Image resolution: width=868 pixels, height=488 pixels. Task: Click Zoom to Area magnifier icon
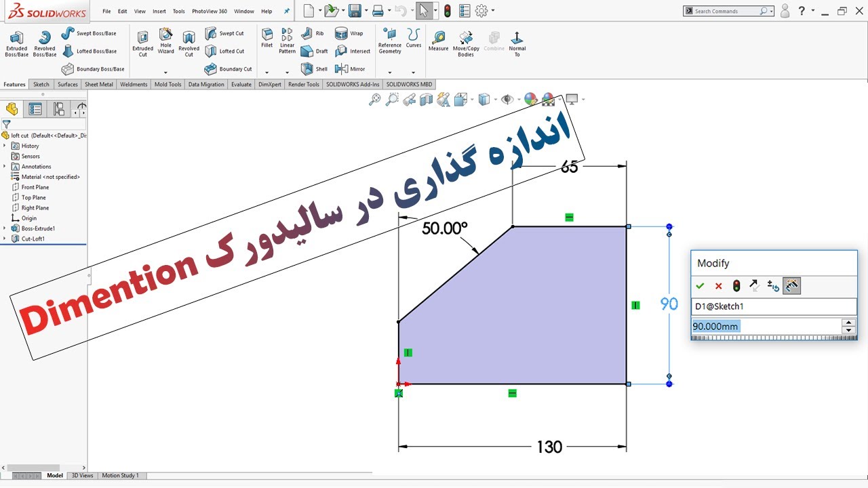click(x=392, y=100)
